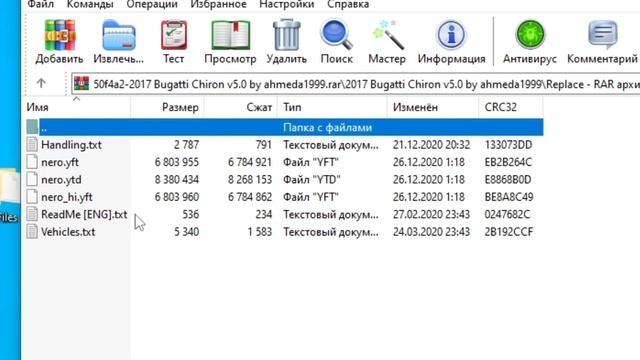Click the nero.yft file icon

click(32, 162)
